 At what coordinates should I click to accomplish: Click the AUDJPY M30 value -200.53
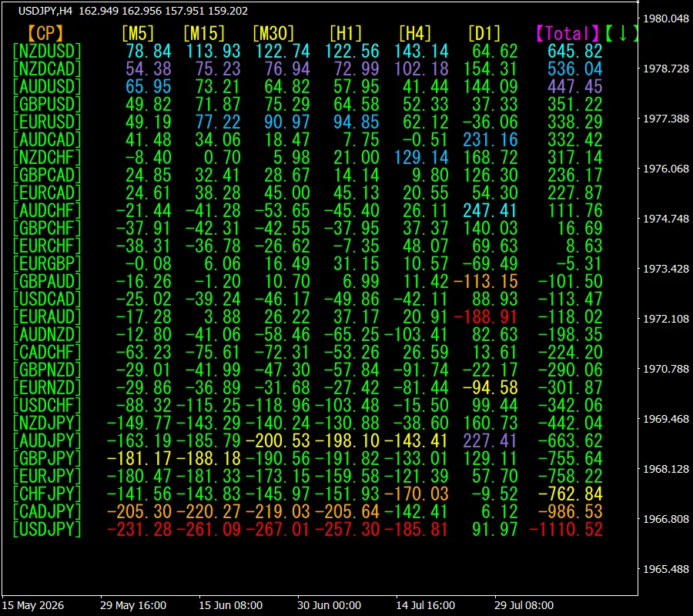(x=277, y=440)
